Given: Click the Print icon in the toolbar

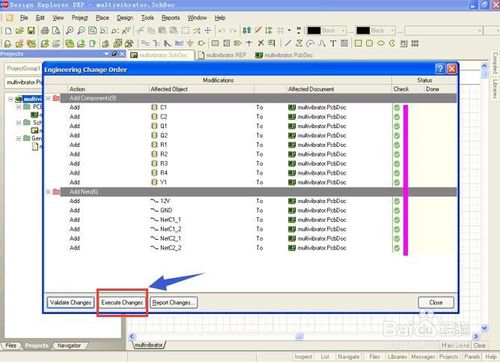Looking at the screenshot, I should point(45,31).
